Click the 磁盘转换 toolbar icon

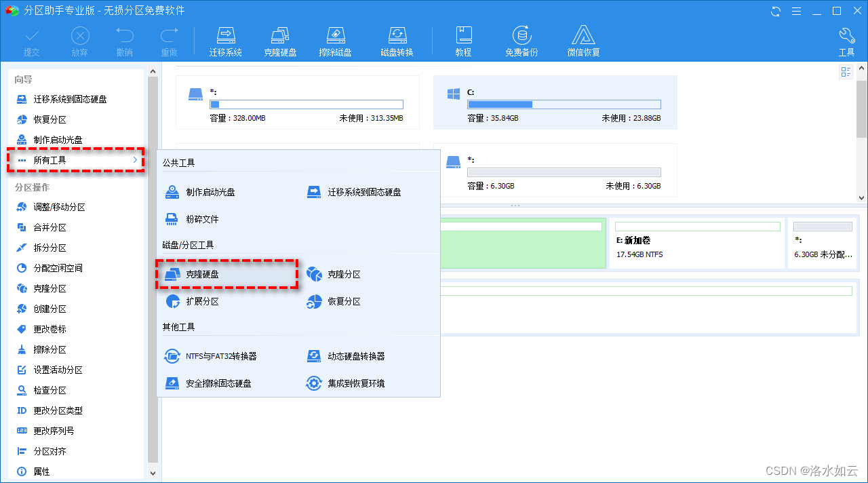[397, 39]
